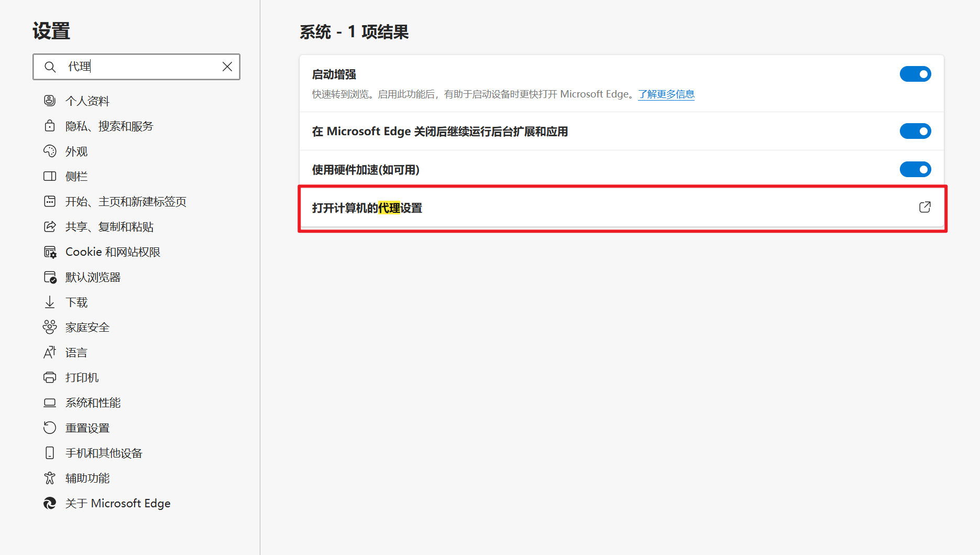Click the 个人资料 profile icon
This screenshot has width=980, height=555.
click(x=50, y=101)
